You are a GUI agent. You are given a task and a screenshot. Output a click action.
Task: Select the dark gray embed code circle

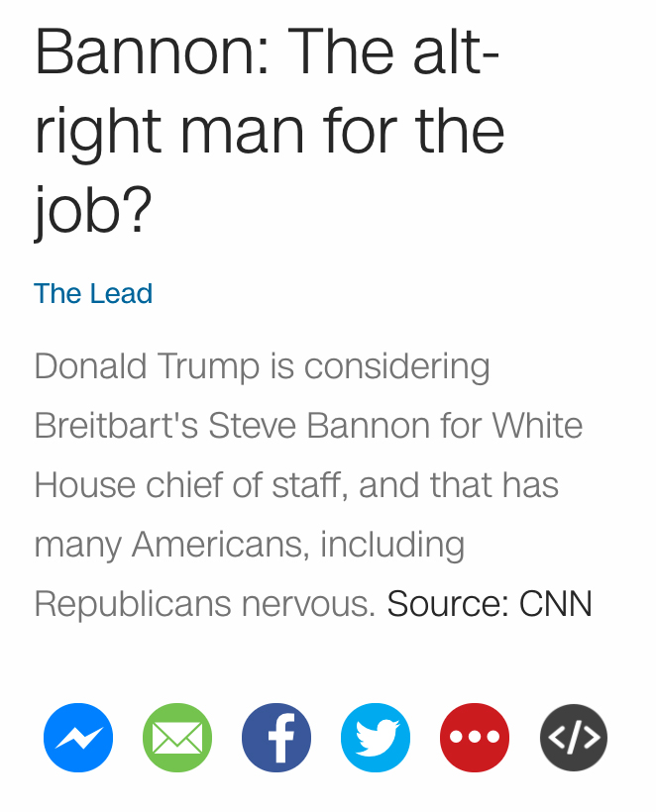573,737
